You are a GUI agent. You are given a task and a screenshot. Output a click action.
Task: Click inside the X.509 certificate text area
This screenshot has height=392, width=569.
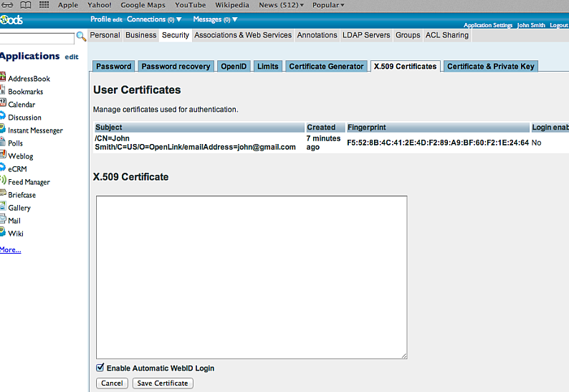coord(252,277)
